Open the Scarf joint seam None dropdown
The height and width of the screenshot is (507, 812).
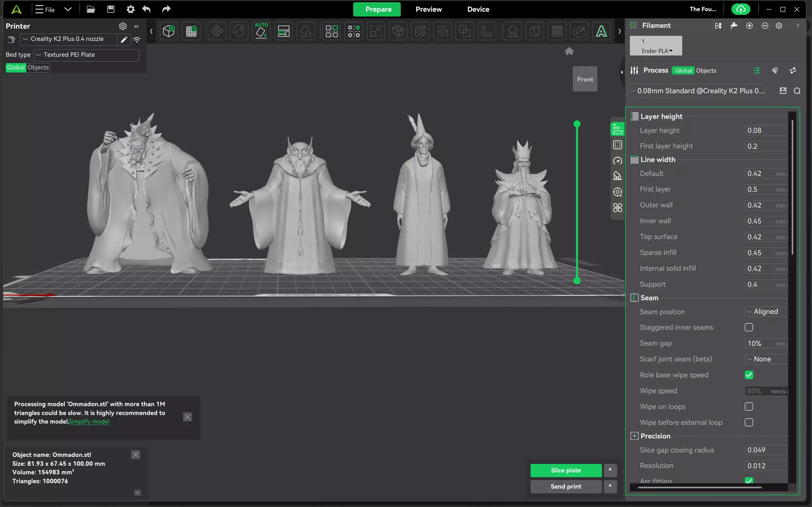tap(766, 359)
